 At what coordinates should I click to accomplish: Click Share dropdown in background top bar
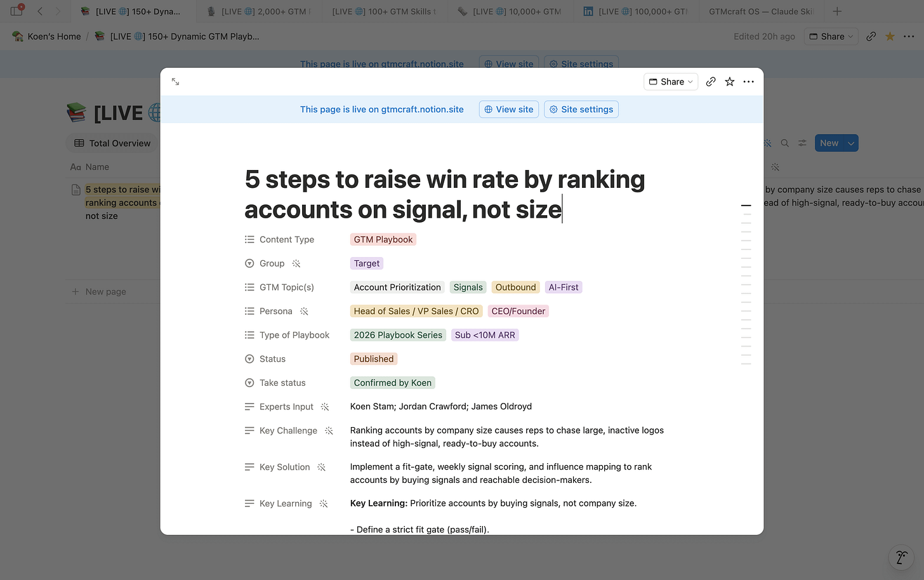point(831,37)
